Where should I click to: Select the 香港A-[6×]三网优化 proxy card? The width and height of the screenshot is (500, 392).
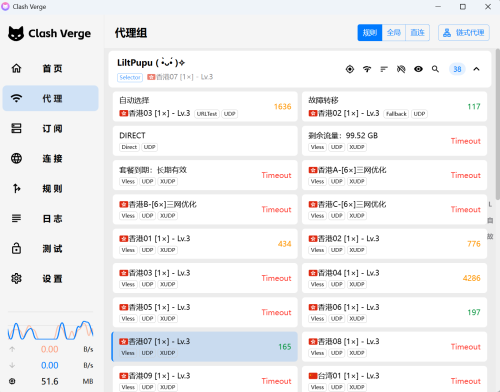click(x=394, y=175)
